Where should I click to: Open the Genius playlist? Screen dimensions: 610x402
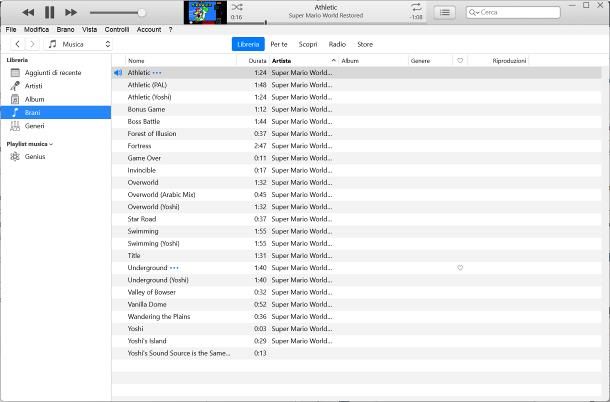pos(56,156)
